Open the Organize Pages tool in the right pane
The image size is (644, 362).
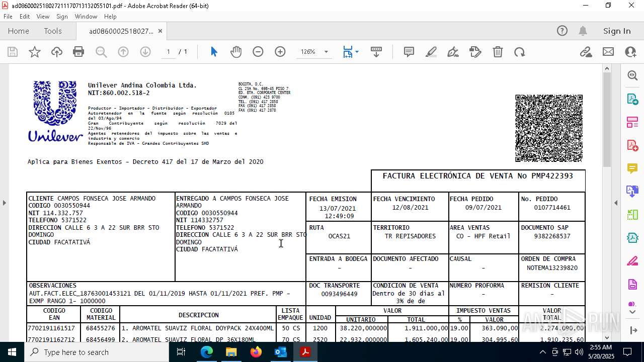[632, 122]
